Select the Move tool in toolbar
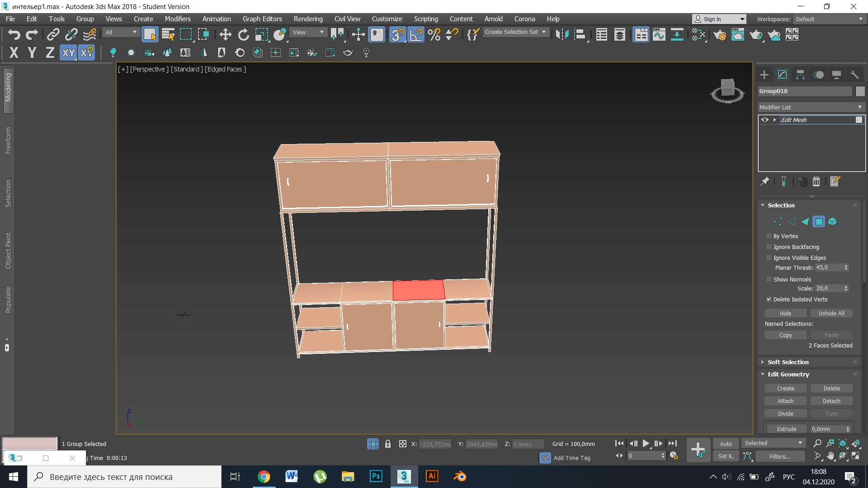Viewport: 868px width, 488px height. (224, 35)
